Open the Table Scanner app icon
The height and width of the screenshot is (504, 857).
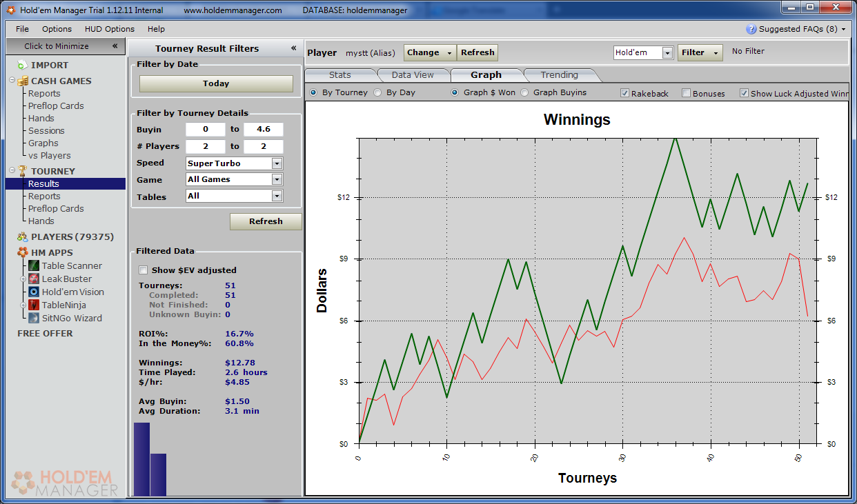click(x=34, y=266)
